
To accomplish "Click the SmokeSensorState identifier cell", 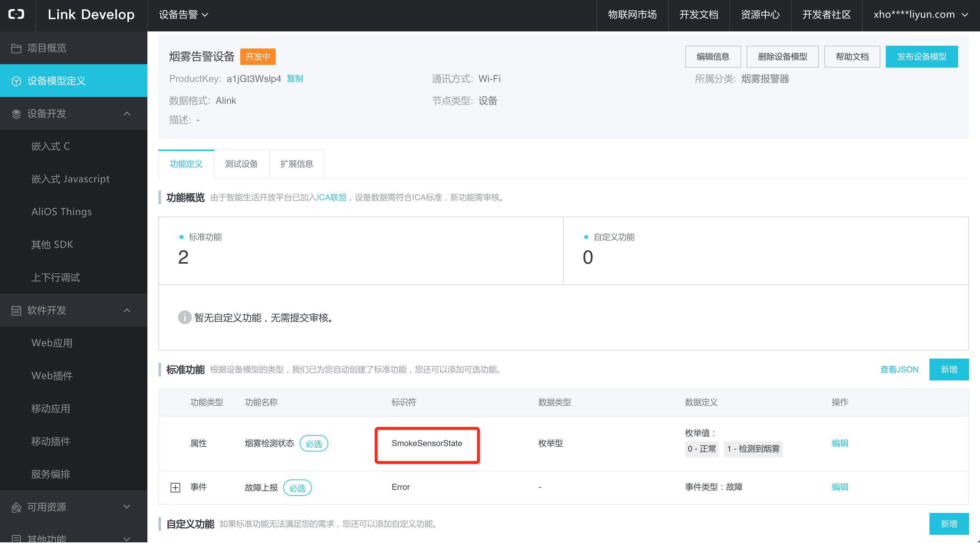I will (427, 443).
